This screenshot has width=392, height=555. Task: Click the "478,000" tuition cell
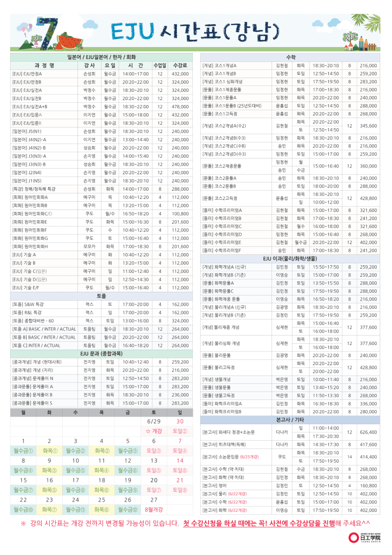[180, 107]
